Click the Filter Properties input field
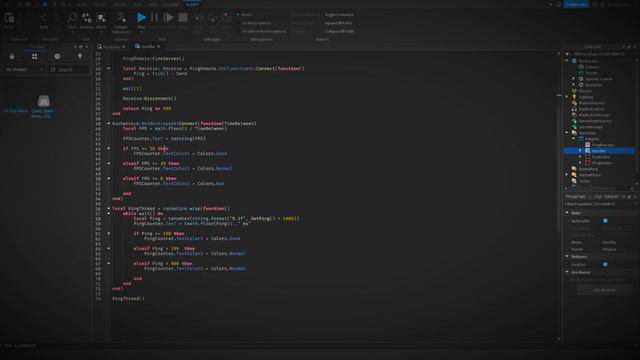The width and height of the screenshot is (640, 360). pyautogui.click(x=599, y=204)
